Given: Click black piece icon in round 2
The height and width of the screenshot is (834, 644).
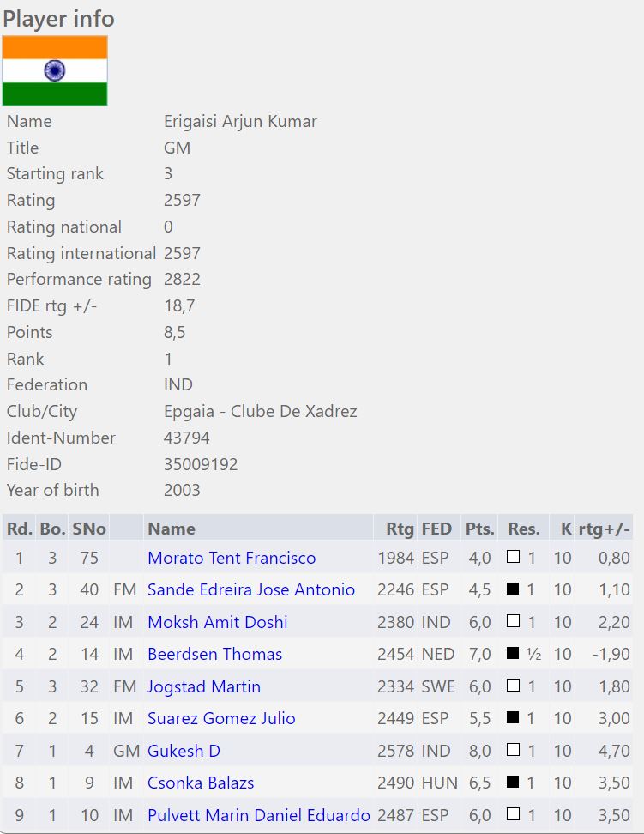Looking at the screenshot, I should 513,590.
